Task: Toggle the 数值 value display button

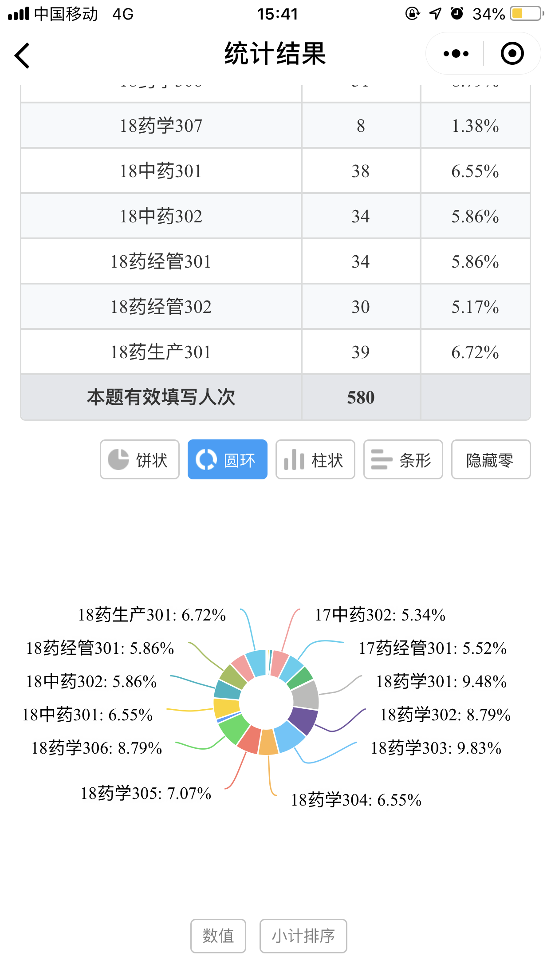Action: 218,936
